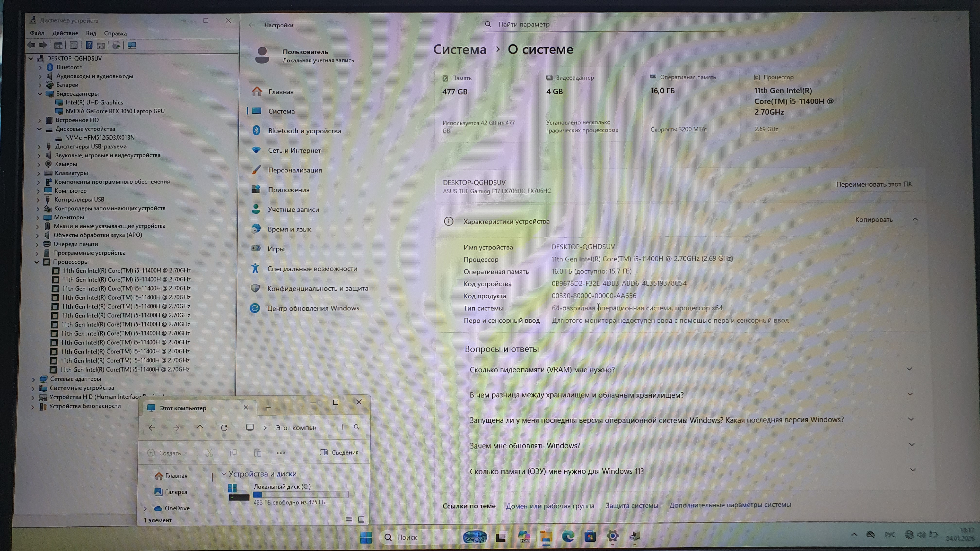This screenshot has width=980, height=551.
Task: Click the Найти параметр search field
Action: [x=605, y=24]
